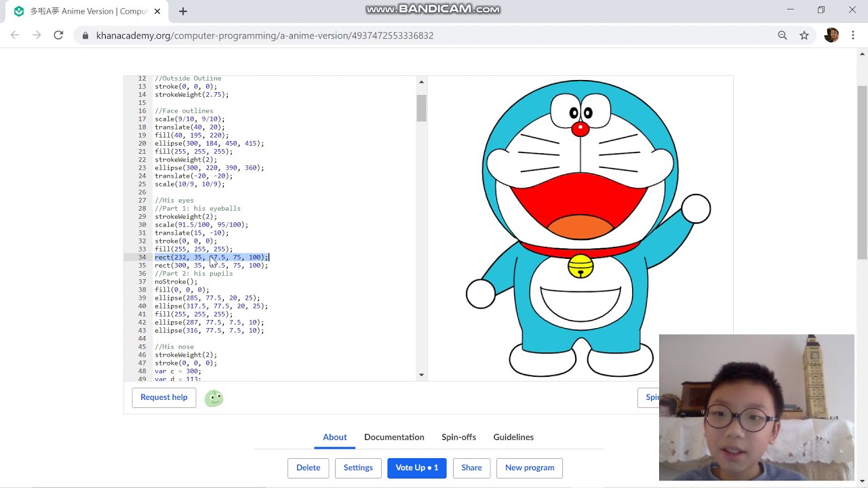
Task: Click code line ellipse(316, 77.5, 7.5, 10);
Action: coord(210,330)
